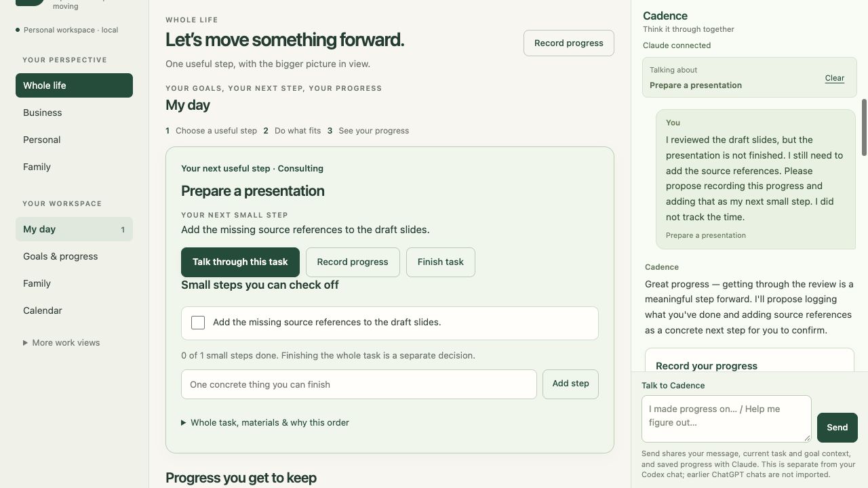
Task: Click the 'Choose a useful step' step label
Action: (x=216, y=131)
